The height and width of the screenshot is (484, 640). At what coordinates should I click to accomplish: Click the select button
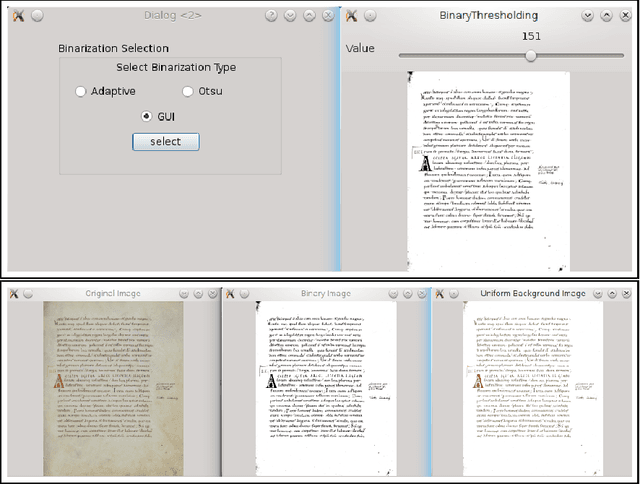166,142
